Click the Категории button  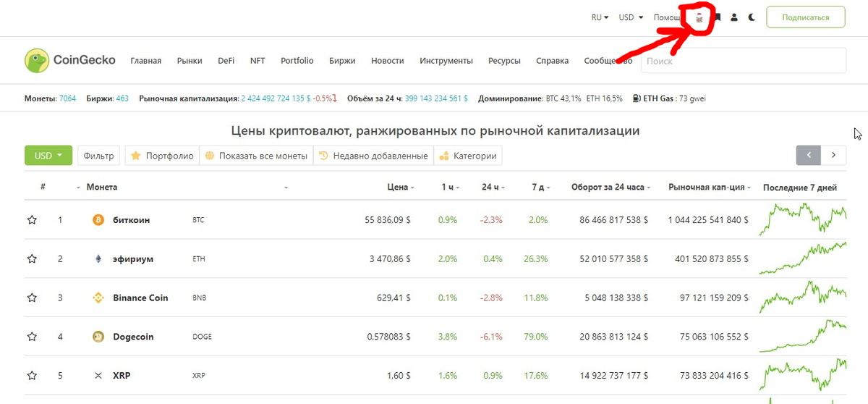tap(468, 156)
